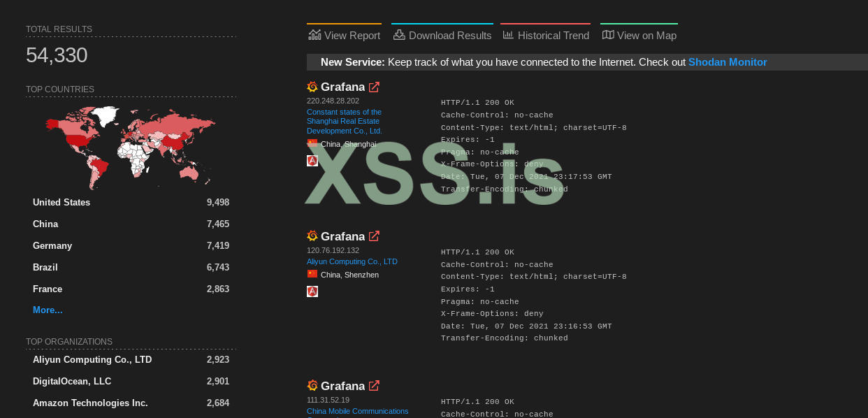The width and height of the screenshot is (868, 418).
Task: Click the Grafana logo icon of 220.248.28.202 result
Action: click(312, 87)
